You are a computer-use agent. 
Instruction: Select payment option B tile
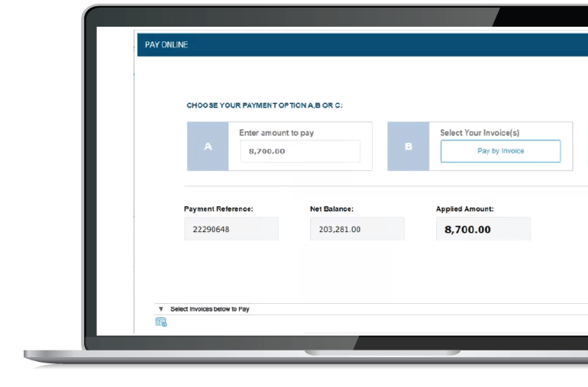coord(408,146)
